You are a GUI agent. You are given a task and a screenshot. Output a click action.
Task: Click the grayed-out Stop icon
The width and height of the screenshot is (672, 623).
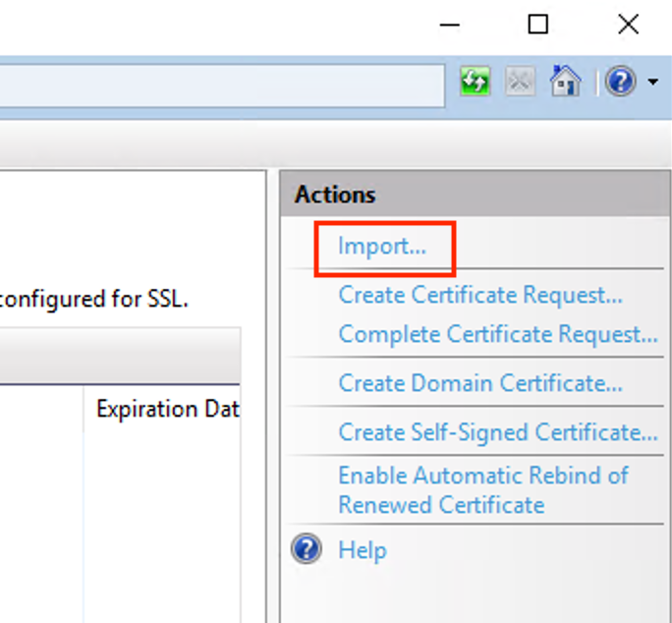pos(520,81)
